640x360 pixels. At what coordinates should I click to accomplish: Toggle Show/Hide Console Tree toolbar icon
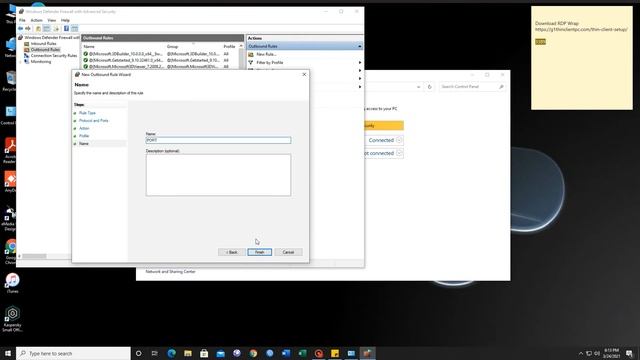[47, 29]
